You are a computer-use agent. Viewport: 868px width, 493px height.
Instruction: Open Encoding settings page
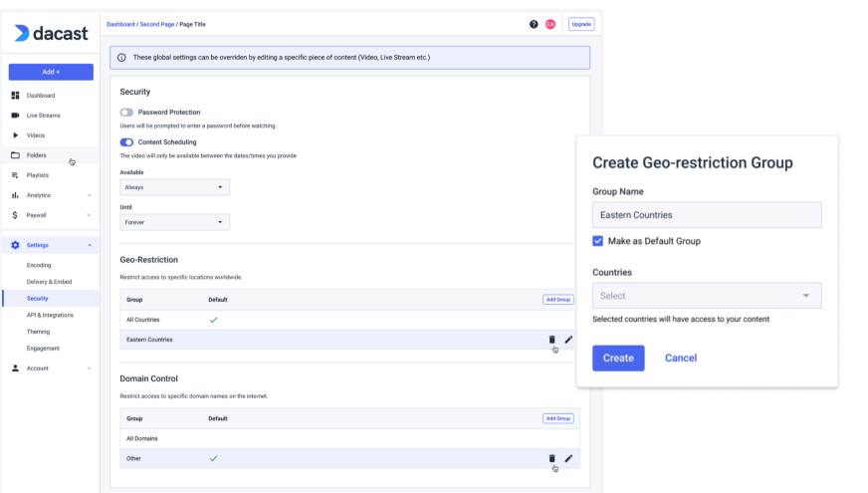pyautogui.click(x=39, y=265)
